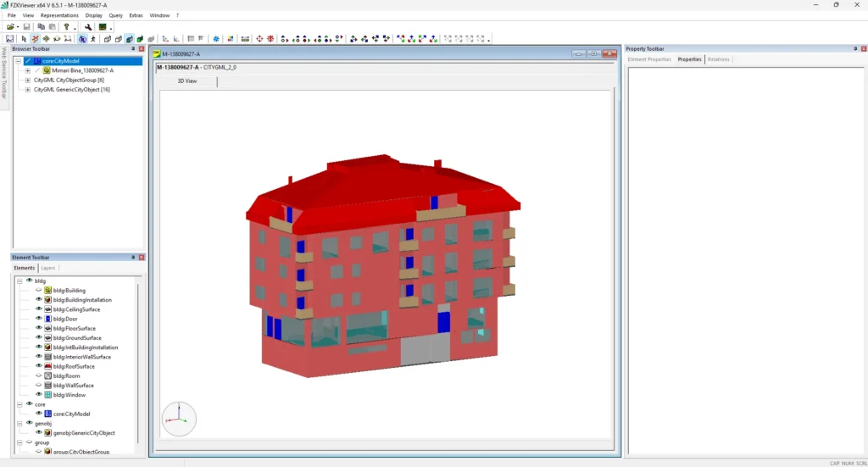
Task: Click the core:CityModel blue icon in Element tree
Action: 48,414
